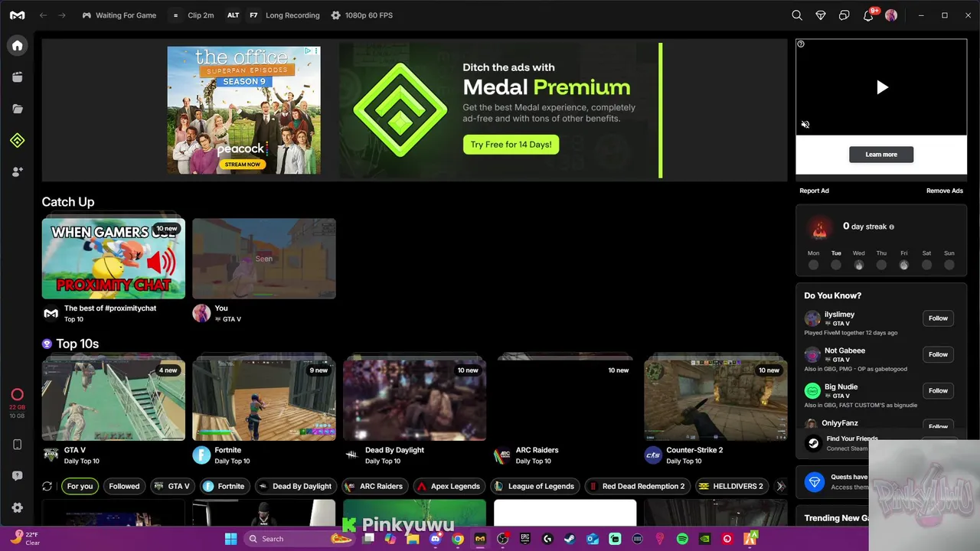Open Discord from the taskbar
980x551 pixels.
pos(436,539)
